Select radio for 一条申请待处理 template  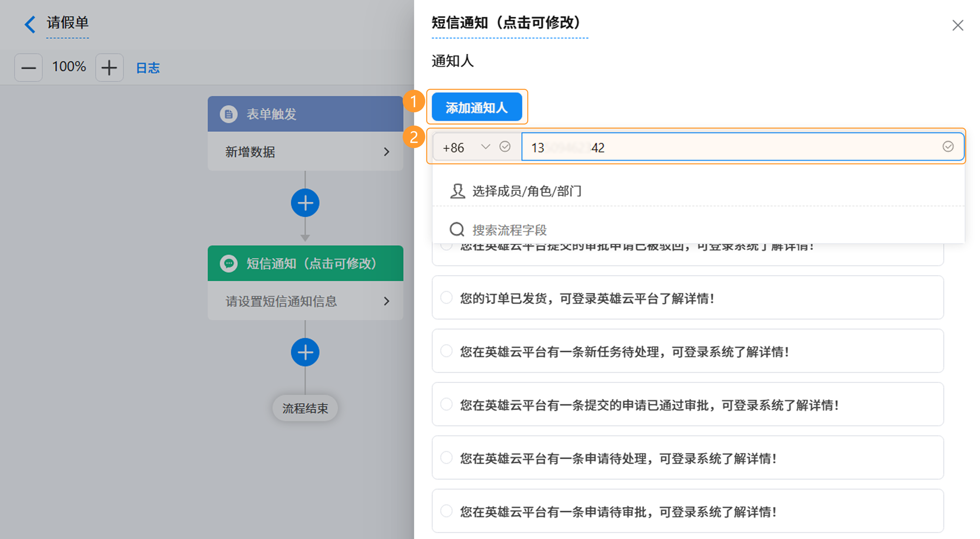446,458
